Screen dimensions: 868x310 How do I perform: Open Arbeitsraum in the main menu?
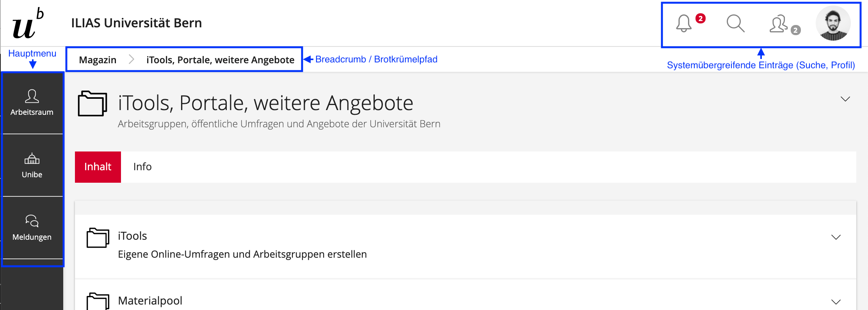point(32,103)
